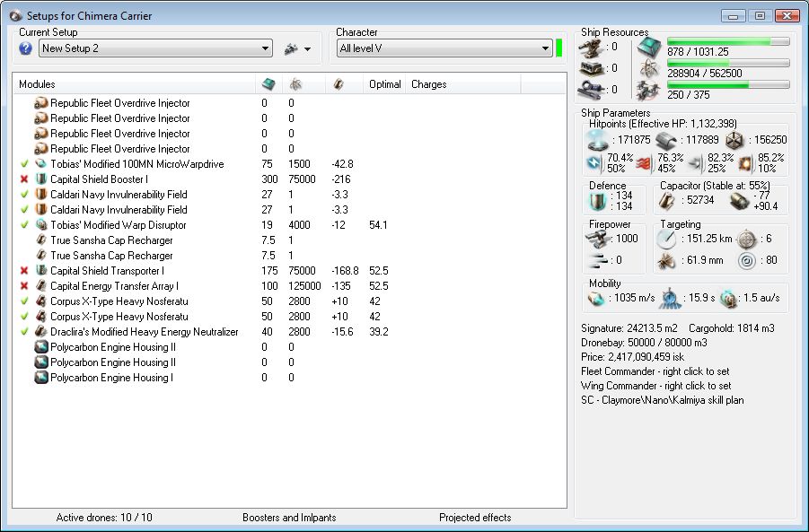Viewport: 809px width, 532px height.
Task: Click the CPU column header icon
Action: click(x=268, y=84)
